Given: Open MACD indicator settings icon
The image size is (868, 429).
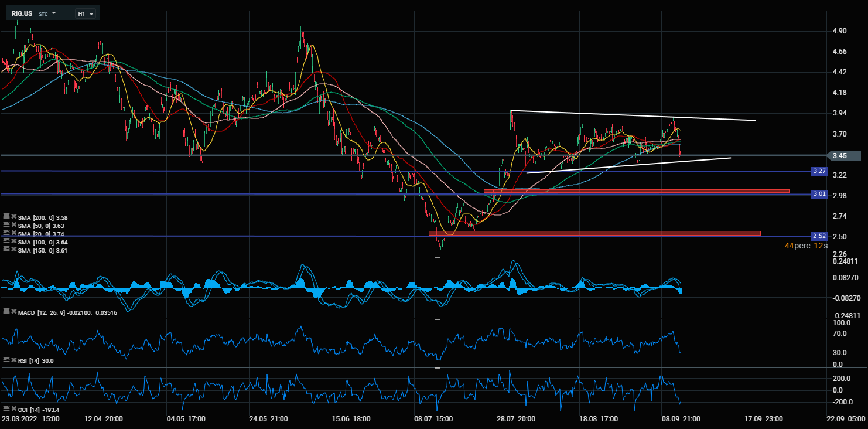Looking at the screenshot, I should point(6,312).
